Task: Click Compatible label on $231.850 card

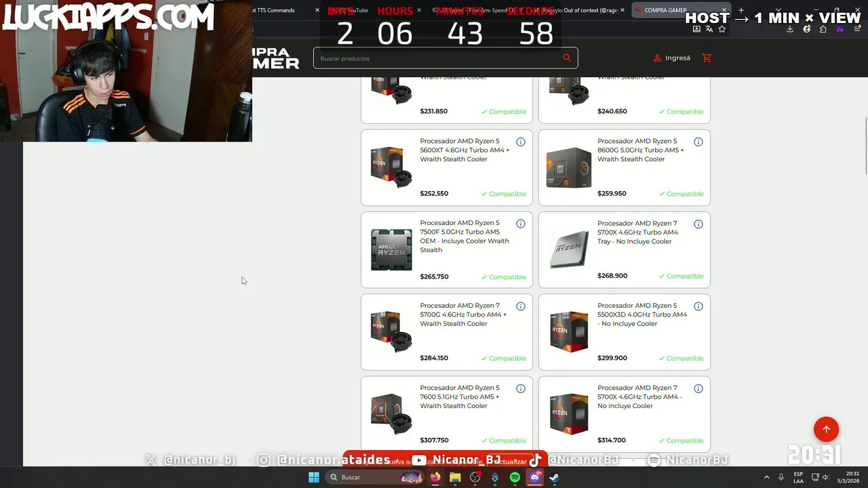Action: (x=504, y=111)
